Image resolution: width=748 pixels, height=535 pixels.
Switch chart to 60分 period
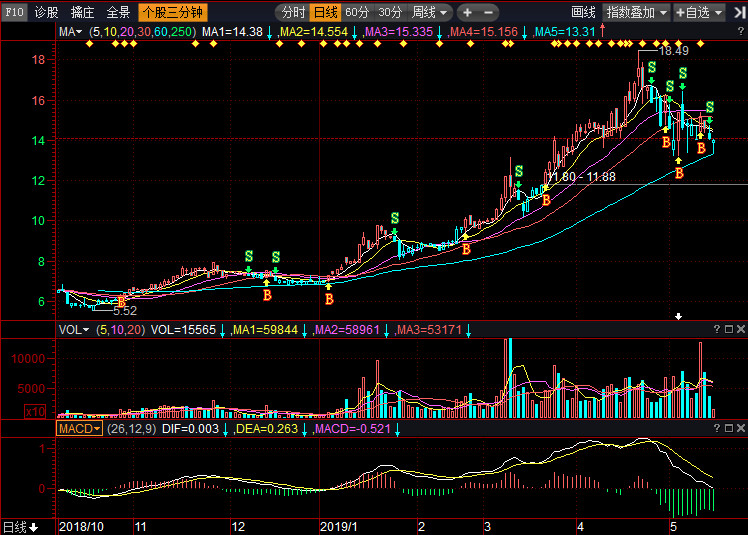coord(357,13)
